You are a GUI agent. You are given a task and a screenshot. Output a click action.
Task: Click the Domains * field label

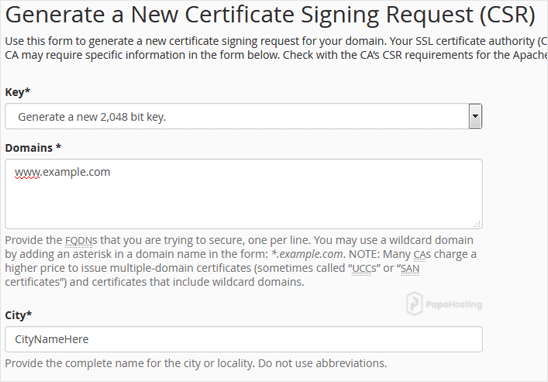pos(33,148)
